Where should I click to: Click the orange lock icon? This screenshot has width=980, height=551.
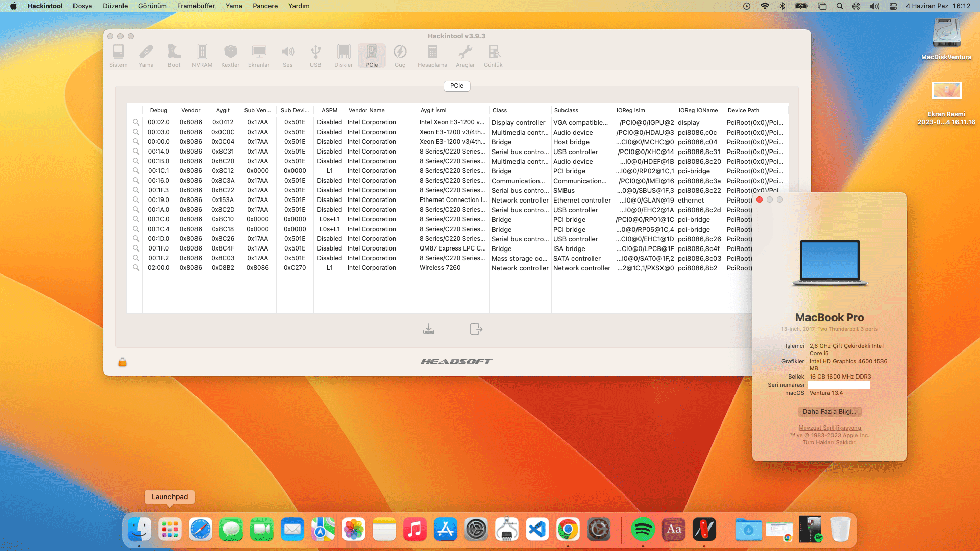(122, 362)
